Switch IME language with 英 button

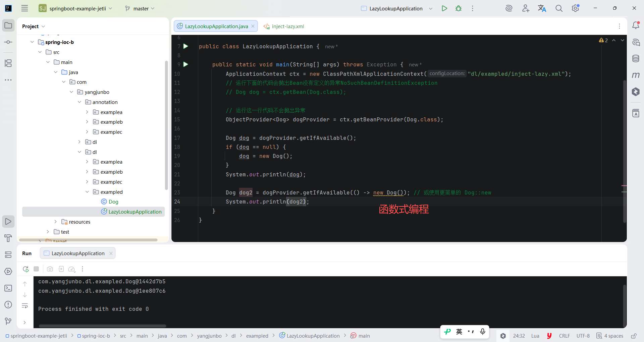[459, 332]
